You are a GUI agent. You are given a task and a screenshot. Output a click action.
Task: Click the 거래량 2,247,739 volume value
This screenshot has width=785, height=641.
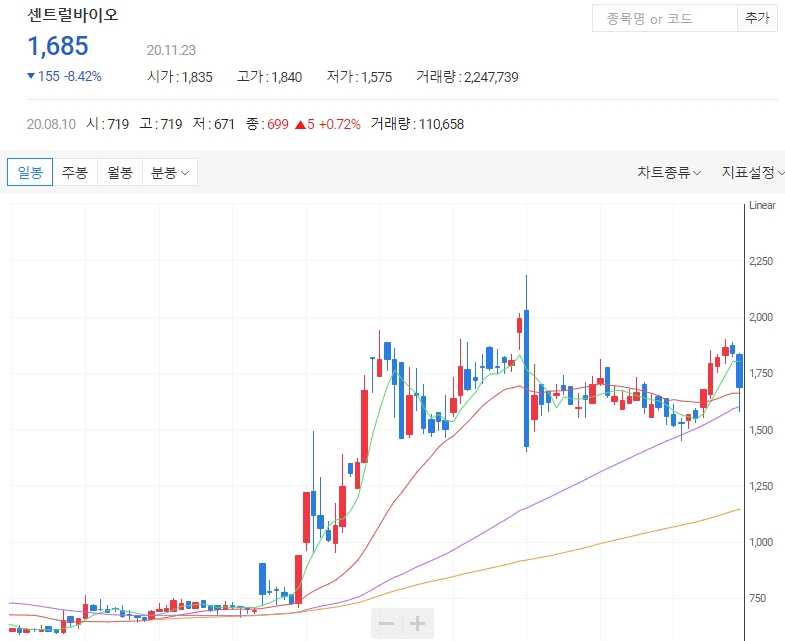pyautogui.click(x=467, y=77)
